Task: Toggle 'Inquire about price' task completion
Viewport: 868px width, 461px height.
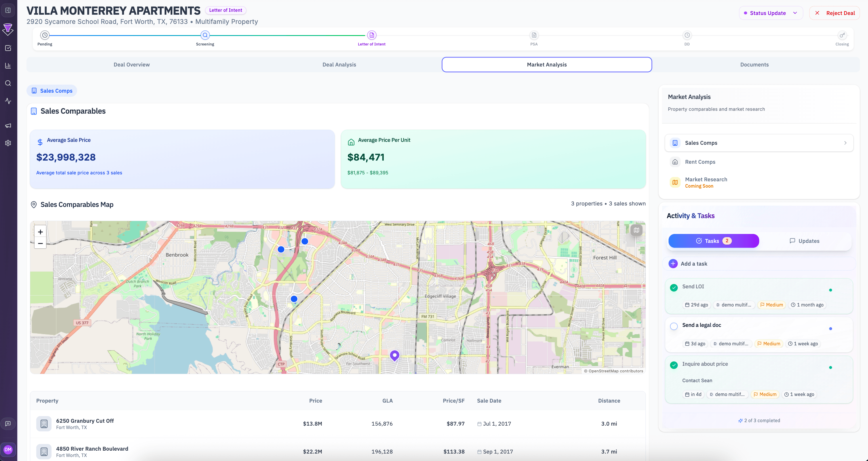Action: pos(674,365)
